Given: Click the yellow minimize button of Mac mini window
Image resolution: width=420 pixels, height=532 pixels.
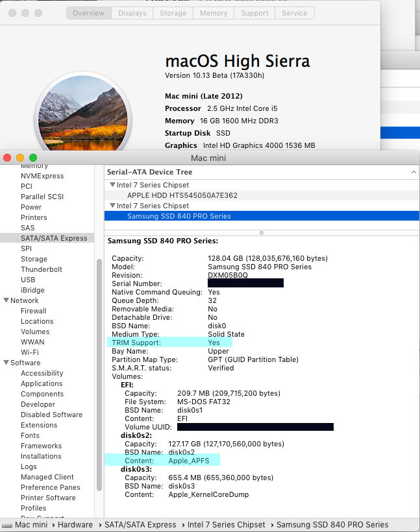Looking at the screenshot, I should (x=20, y=158).
